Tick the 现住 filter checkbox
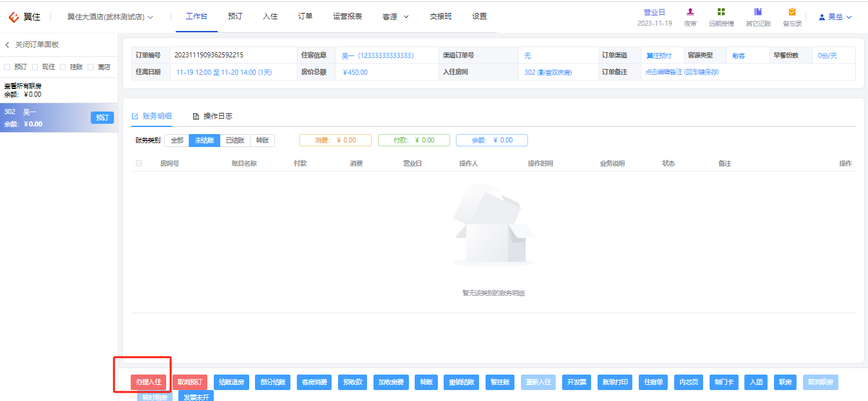This screenshot has width=868, height=401. pos(35,66)
